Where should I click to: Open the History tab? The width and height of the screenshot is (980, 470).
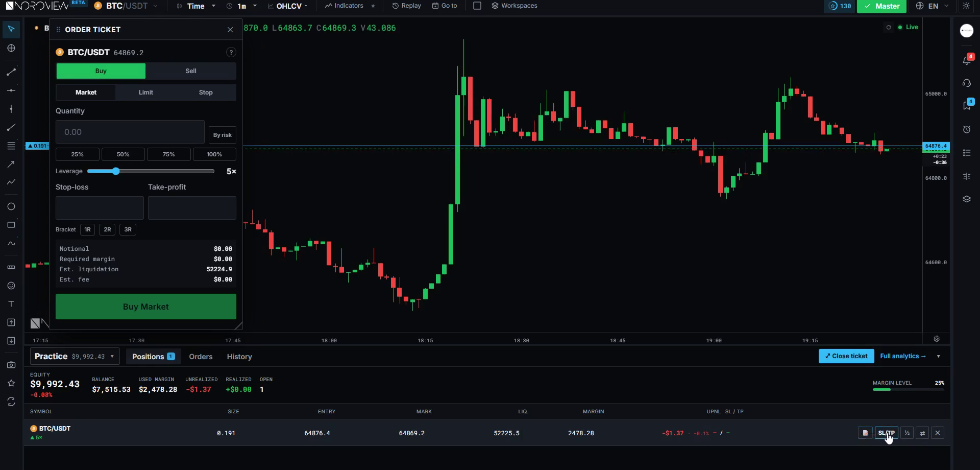(x=239, y=357)
